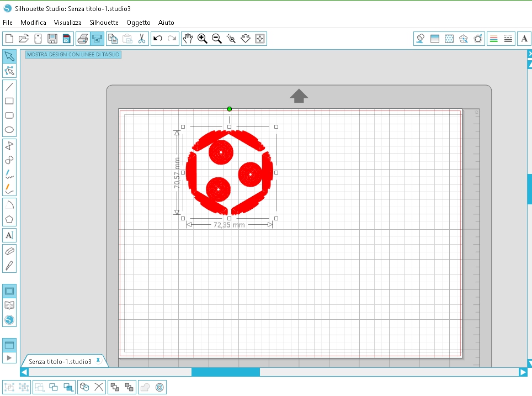
Task: Fit the page to the window
Action: pos(260,39)
